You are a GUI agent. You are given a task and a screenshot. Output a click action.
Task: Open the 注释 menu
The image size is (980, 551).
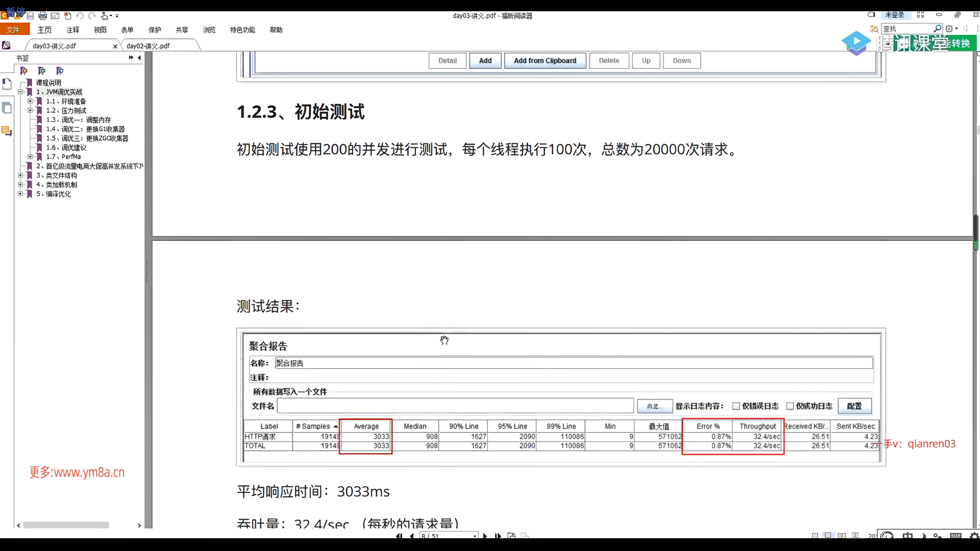[72, 30]
